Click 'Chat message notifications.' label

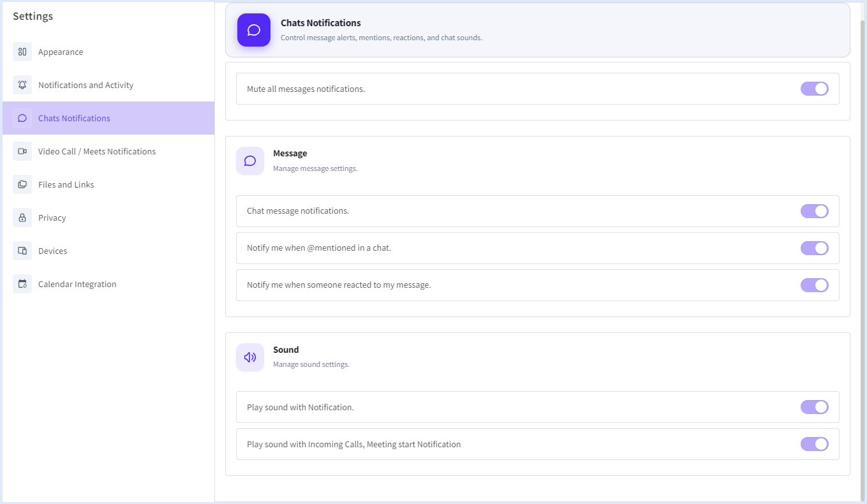click(x=298, y=211)
